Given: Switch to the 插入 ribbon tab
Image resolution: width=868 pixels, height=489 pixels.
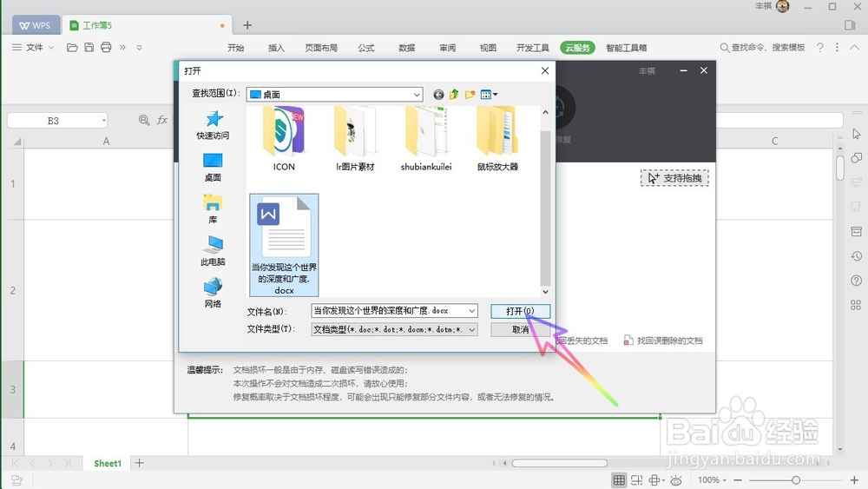Looking at the screenshot, I should click(276, 48).
